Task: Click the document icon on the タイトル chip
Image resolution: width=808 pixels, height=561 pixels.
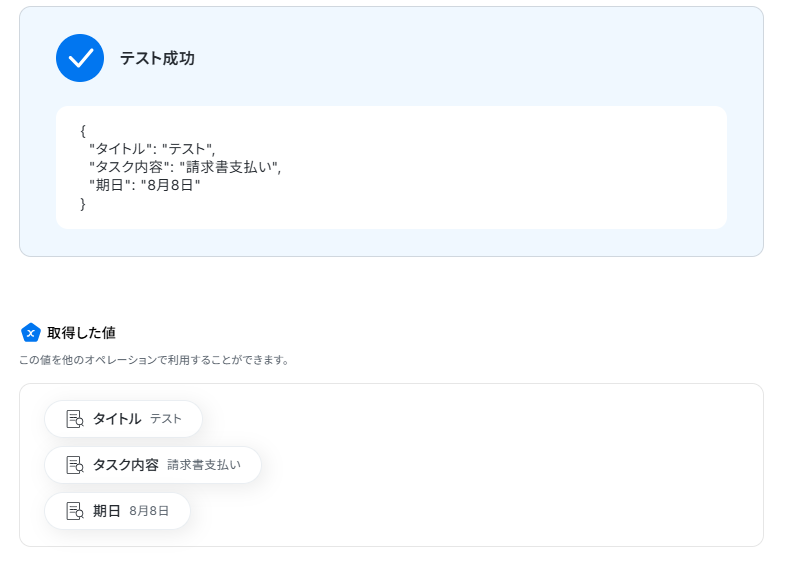Action: coord(75,419)
